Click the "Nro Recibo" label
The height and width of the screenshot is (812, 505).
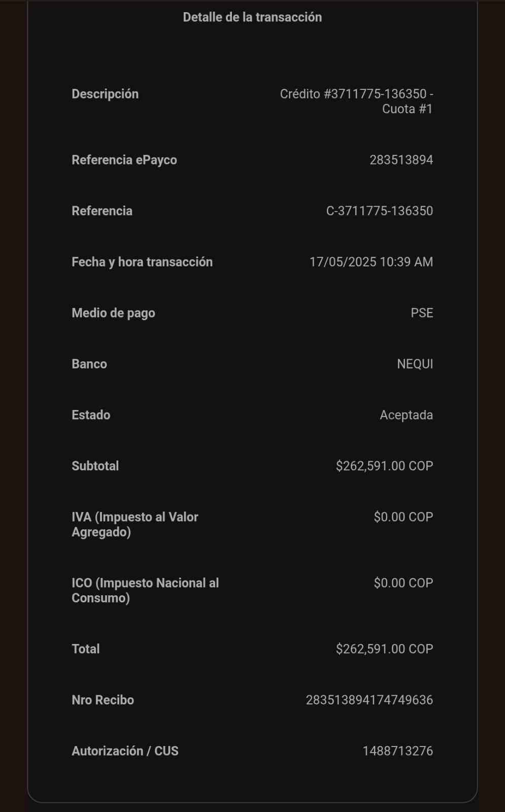pos(103,700)
